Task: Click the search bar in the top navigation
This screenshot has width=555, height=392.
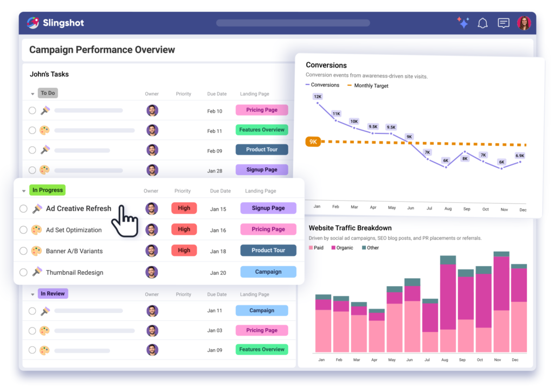Action: pos(293,23)
